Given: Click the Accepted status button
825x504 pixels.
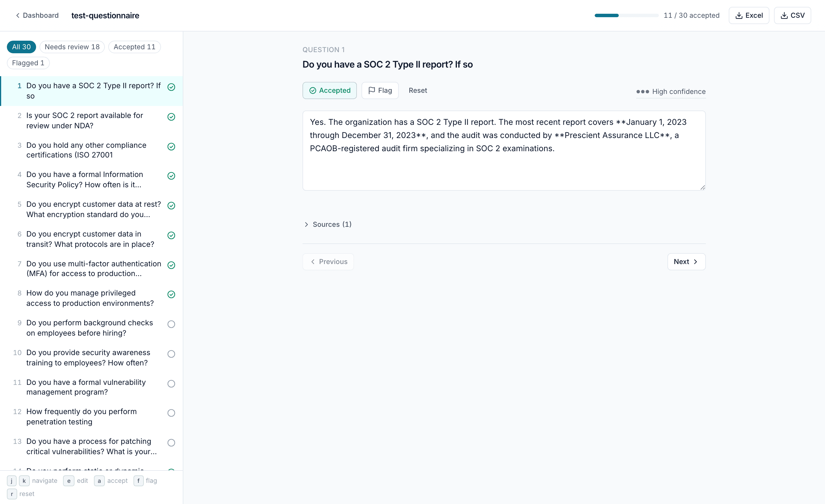Looking at the screenshot, I should click(x=329, y=90).
